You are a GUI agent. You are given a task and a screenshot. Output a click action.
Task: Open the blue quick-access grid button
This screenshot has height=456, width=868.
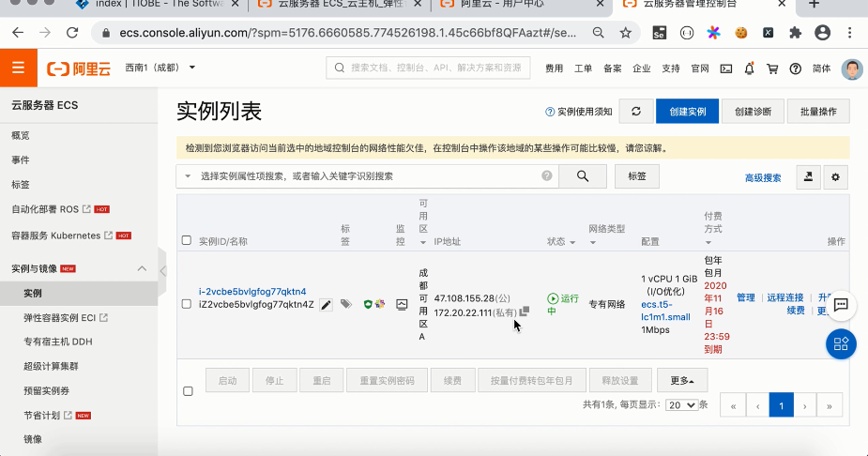point(841,344)
